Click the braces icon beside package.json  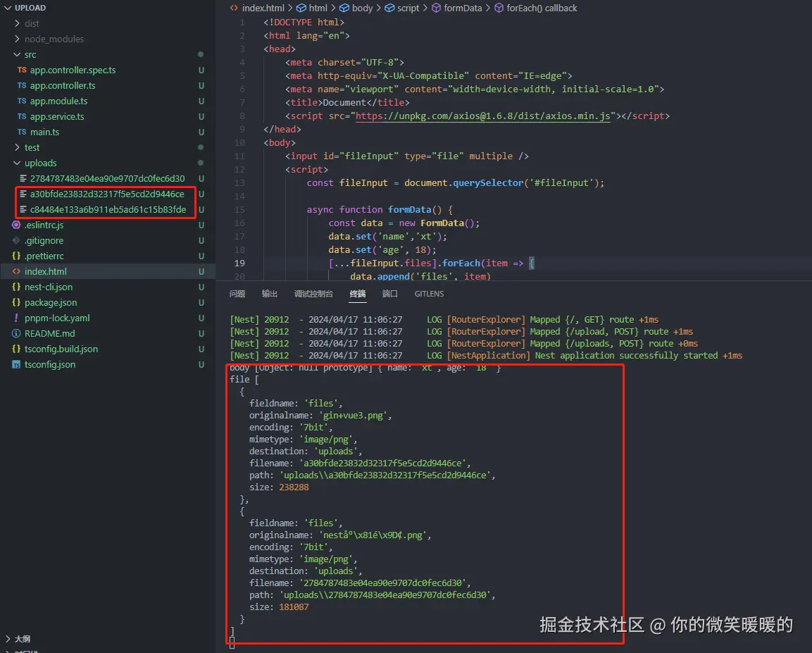[16, 302]
